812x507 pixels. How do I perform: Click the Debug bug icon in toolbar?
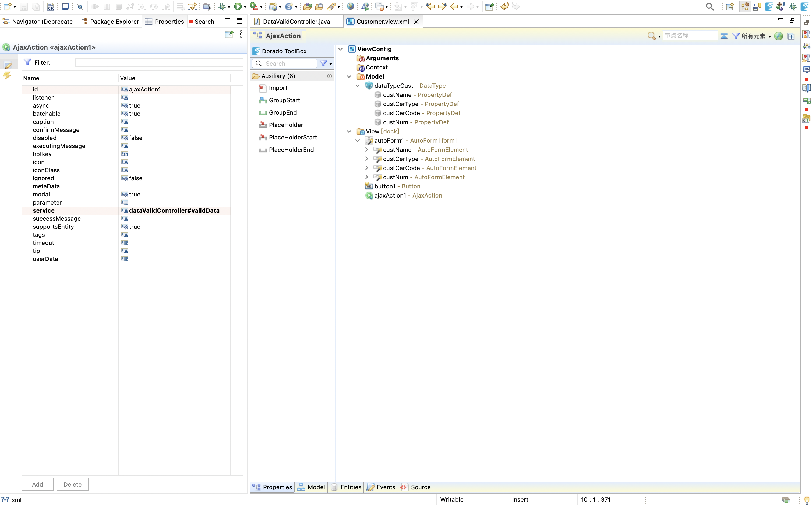pyautogui.click(x=222, y=6)
